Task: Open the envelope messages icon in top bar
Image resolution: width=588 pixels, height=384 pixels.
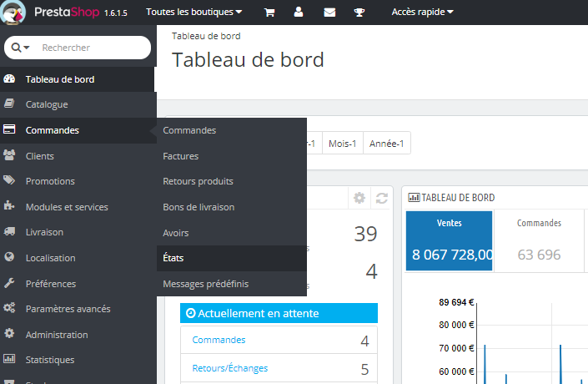Action: tap(329, 13)
